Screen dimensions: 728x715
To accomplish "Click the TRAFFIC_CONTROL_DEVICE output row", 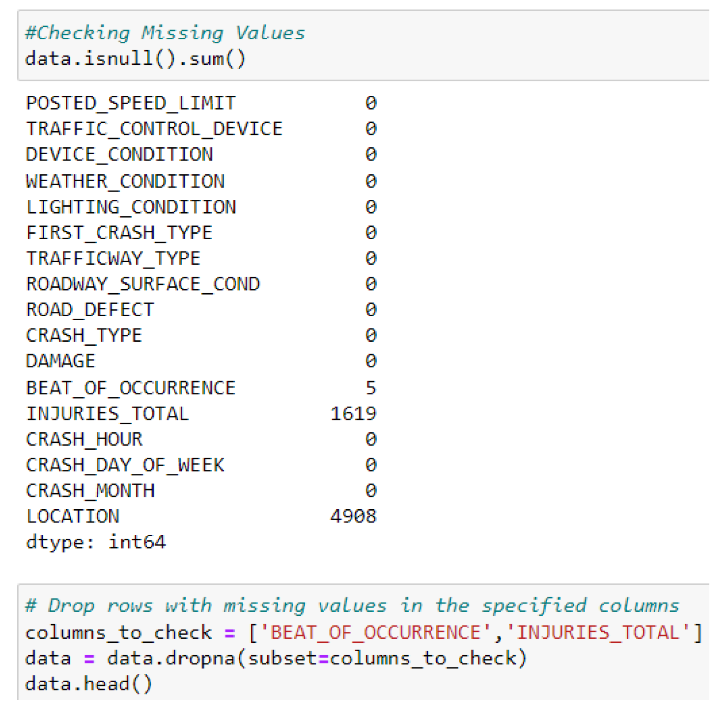I will click(154, 129).
